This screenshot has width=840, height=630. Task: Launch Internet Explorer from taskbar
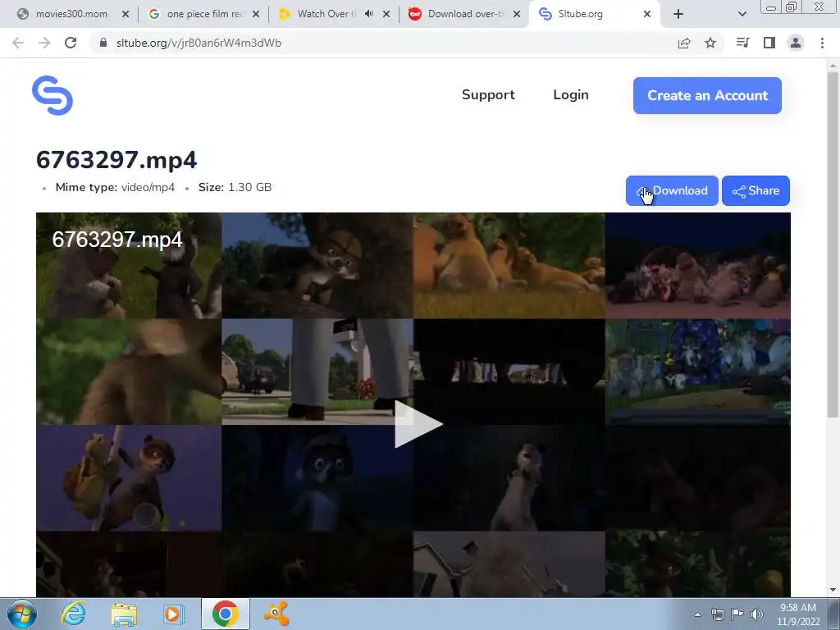click(x=73, y=614)
